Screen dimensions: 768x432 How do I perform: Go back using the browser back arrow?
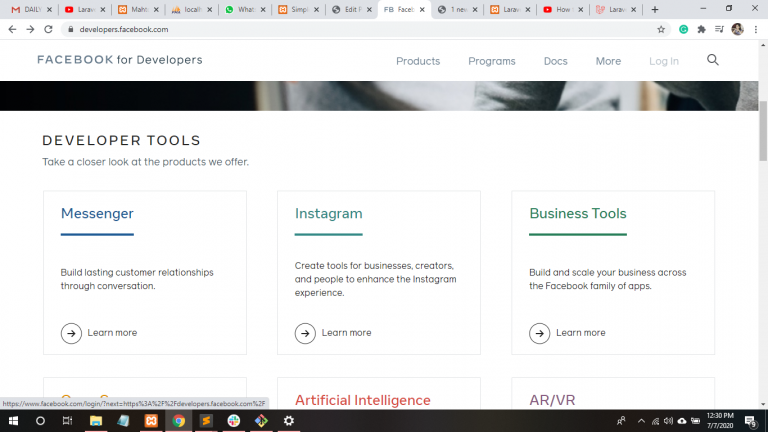tap(12, 29)
